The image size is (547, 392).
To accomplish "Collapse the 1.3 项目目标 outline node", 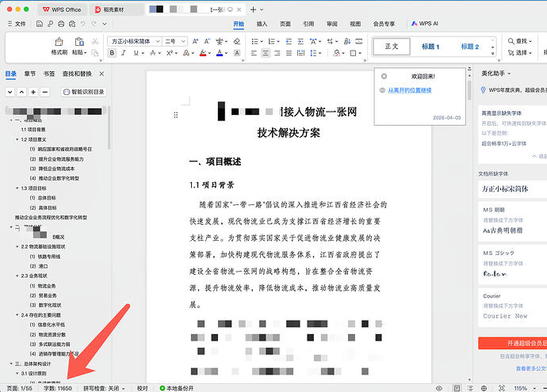I will (x=17, y=188).
